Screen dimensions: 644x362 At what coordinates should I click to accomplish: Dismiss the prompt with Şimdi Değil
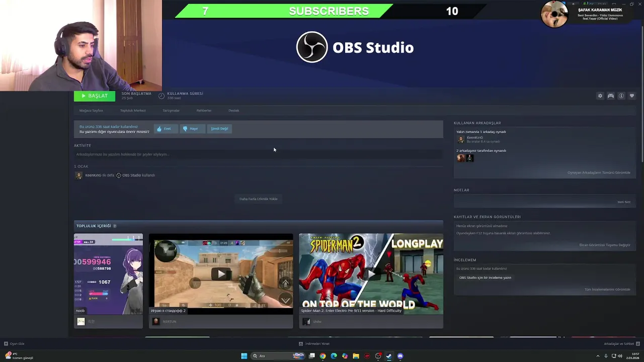point(219,129)
